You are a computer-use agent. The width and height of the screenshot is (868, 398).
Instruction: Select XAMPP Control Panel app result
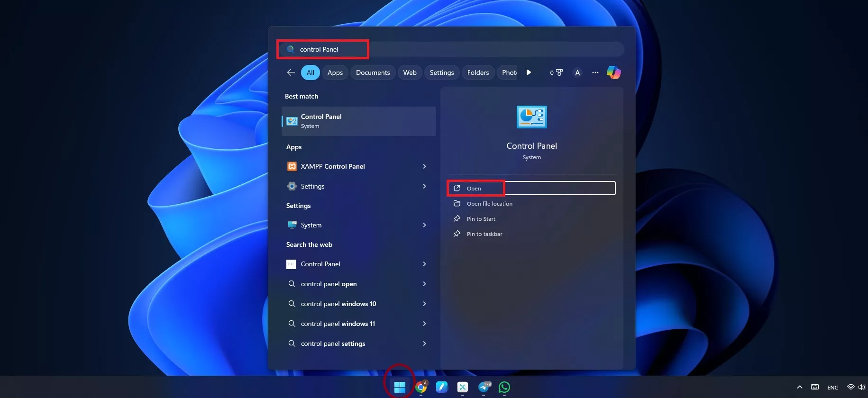(359, 166)
